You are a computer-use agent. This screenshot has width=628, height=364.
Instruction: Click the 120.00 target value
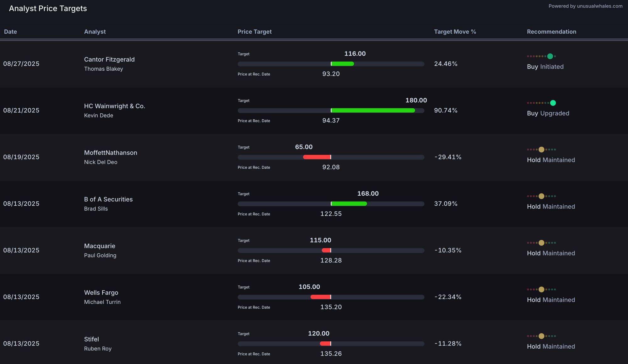tap(318, 334)
